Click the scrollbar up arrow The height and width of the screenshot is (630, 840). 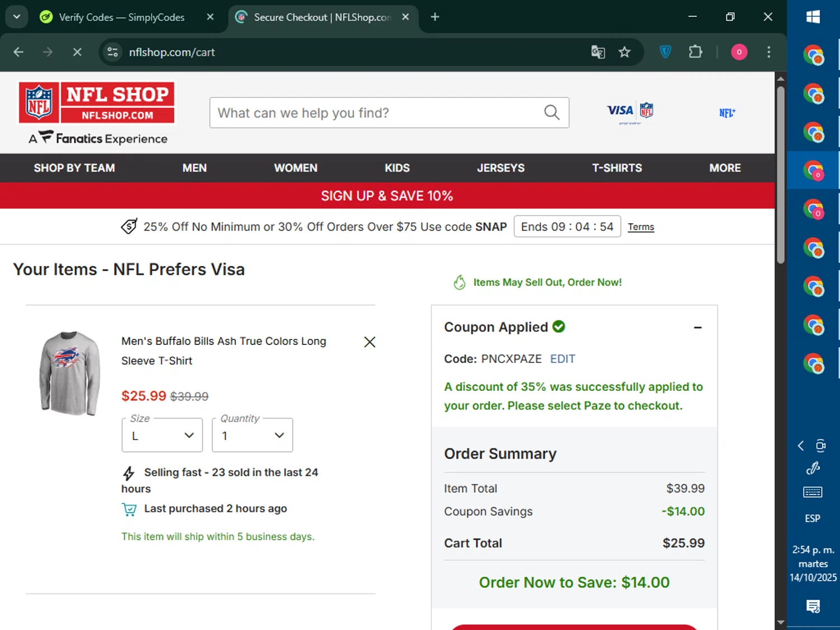(781, 78)
